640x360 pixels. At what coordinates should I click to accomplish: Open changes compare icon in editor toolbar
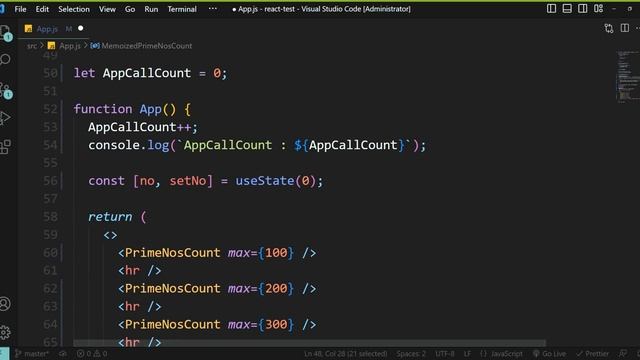pyautogui.click(x=609, y=28)
